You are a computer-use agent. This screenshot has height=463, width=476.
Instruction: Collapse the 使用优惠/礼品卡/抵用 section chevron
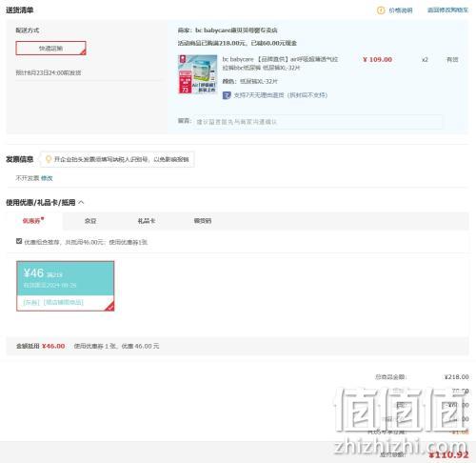pos(81,202)
